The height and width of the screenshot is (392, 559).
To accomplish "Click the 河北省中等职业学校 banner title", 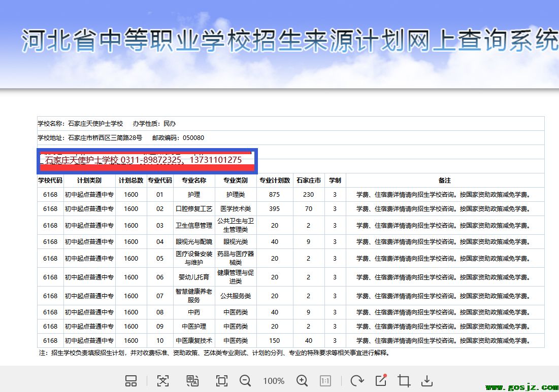I will click(x=289, y=40).
